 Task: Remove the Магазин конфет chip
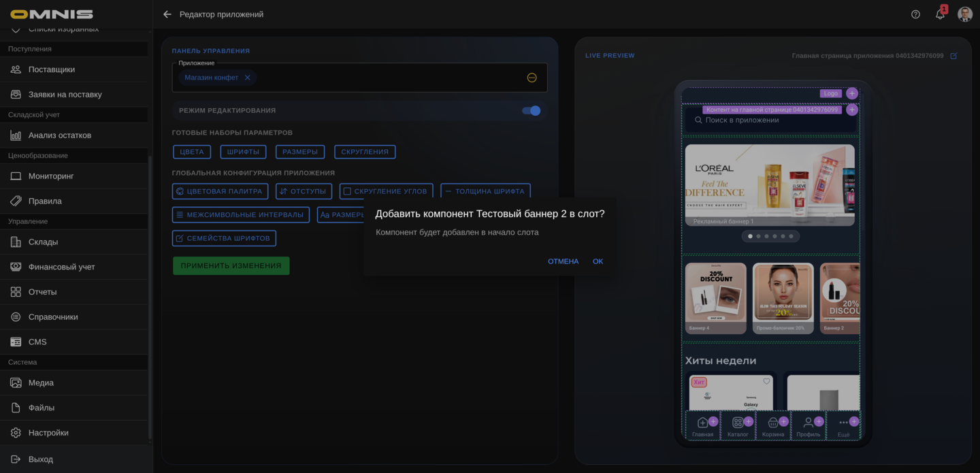[247, 78]
